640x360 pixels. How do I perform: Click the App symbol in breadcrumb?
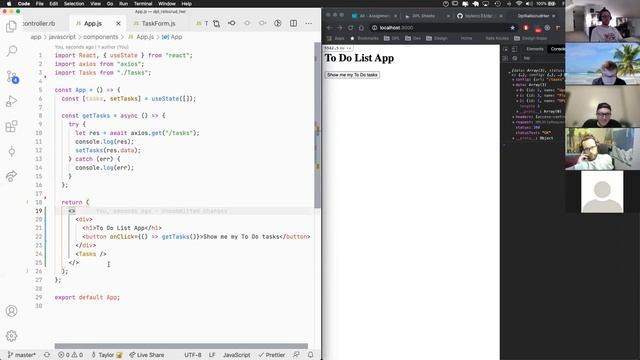[x=172, y=37]
